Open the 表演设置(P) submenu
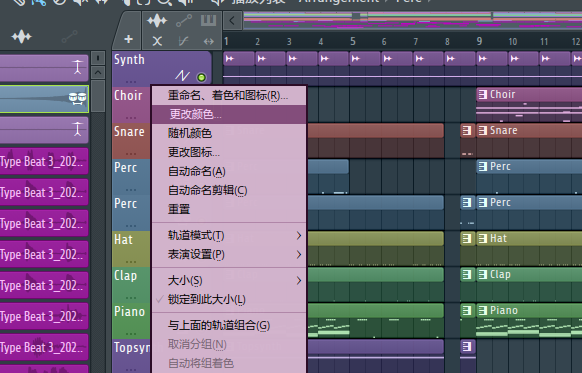Viewport: 582px width, 373px height. click(229, 255)
